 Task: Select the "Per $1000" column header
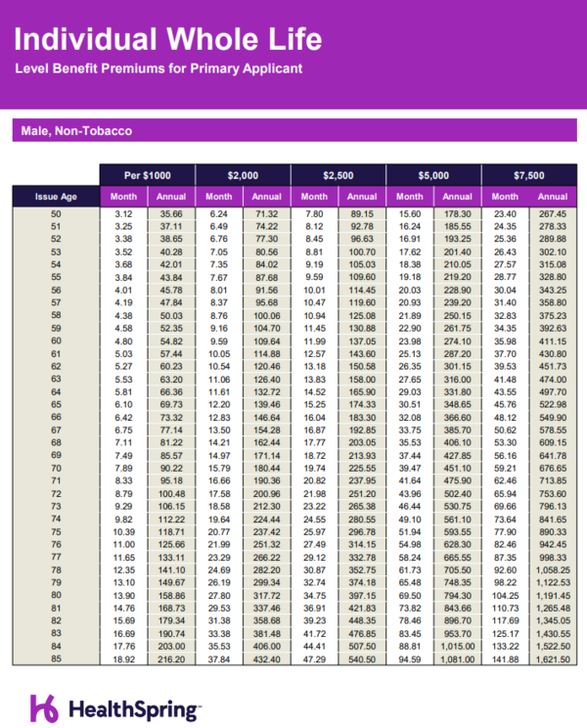click(148, 175)
